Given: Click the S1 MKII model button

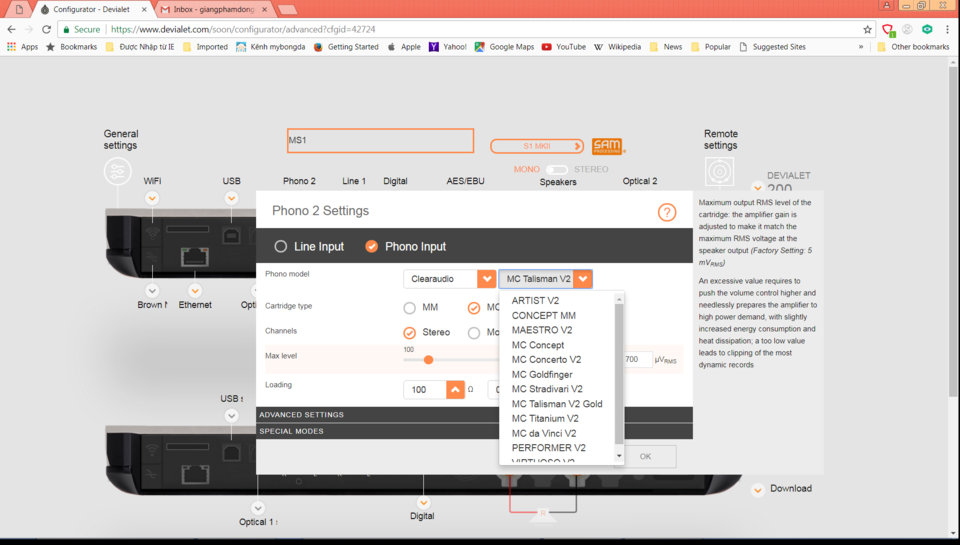Looking at the screenshot, I should point(536,146).
